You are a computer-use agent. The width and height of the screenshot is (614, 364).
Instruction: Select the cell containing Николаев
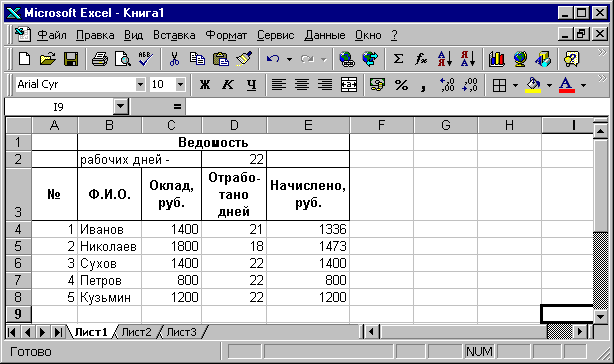109,246
